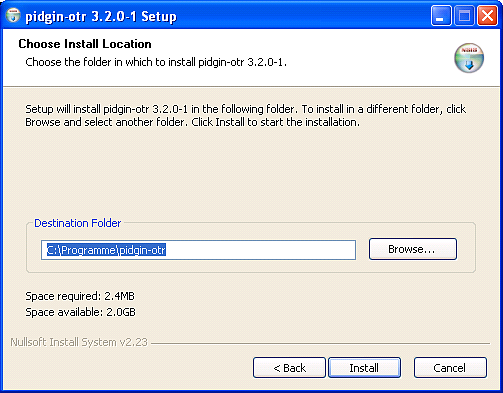Click the paragraph starting with Setup will install

click(246, 116)
